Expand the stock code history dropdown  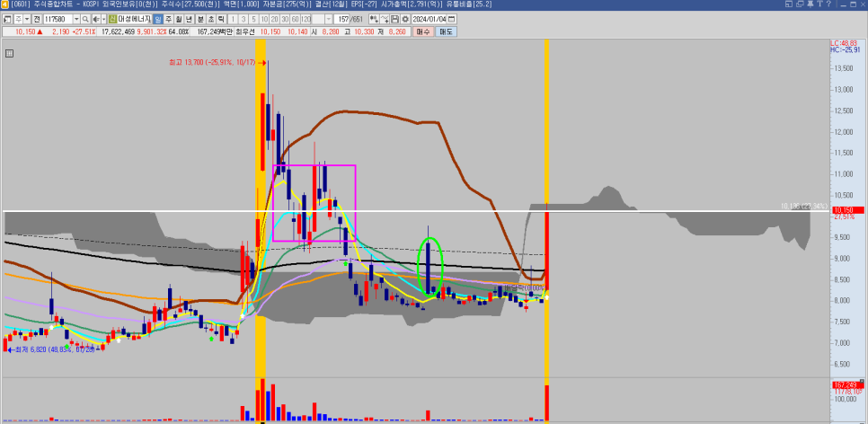coord(76,19)
